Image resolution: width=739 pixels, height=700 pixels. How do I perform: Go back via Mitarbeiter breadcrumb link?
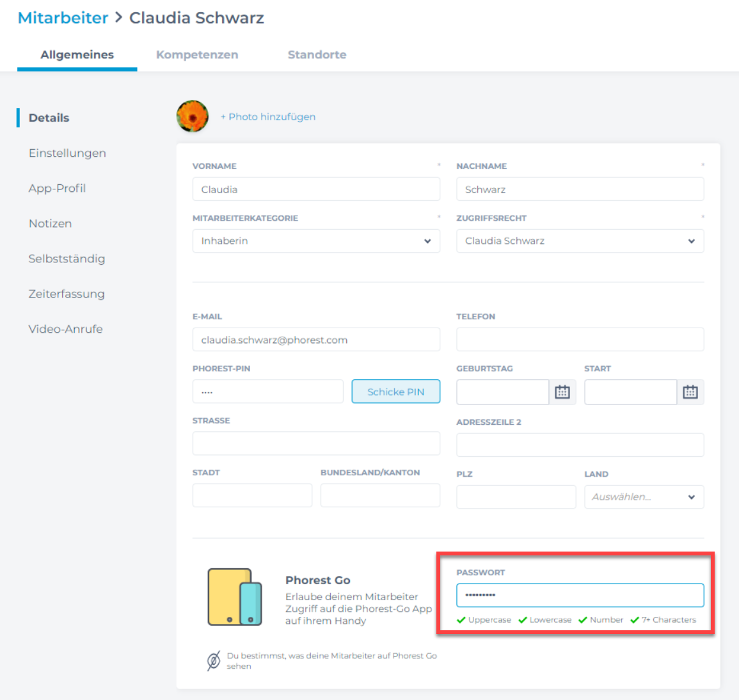pyautogui.click(x=63, y=18)
